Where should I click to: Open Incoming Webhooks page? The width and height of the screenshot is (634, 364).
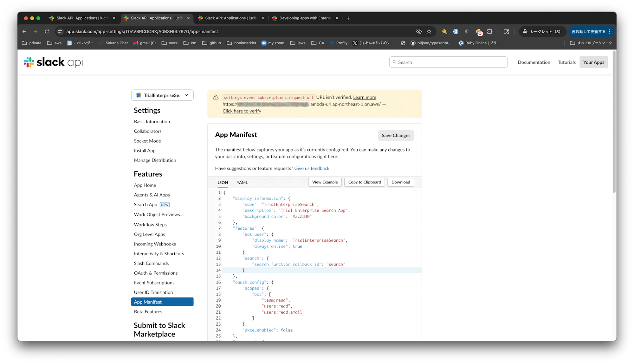pos(155,244)
